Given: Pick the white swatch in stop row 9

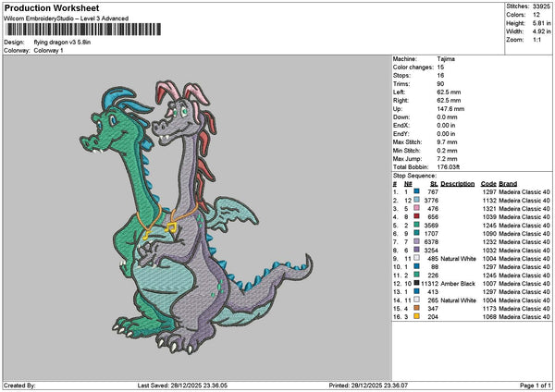Looking at the screenshot, I should (416, 258).
